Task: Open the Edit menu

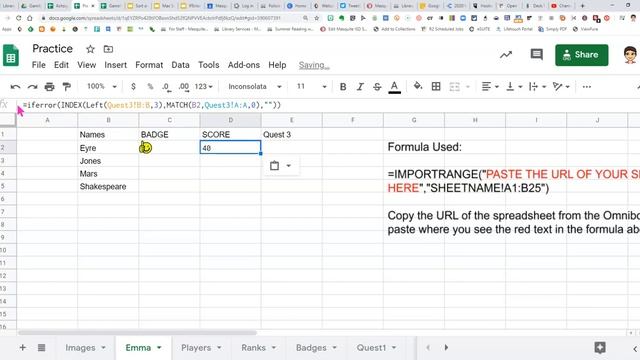Action: 61,65
